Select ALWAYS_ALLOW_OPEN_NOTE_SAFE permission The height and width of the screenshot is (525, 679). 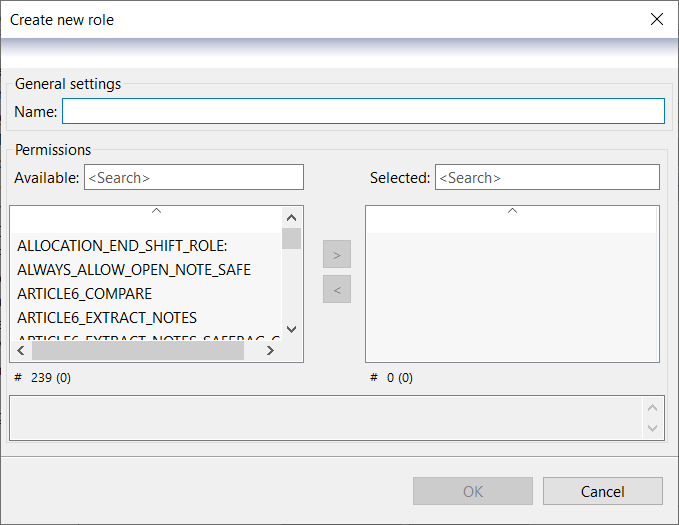point(134,269)
